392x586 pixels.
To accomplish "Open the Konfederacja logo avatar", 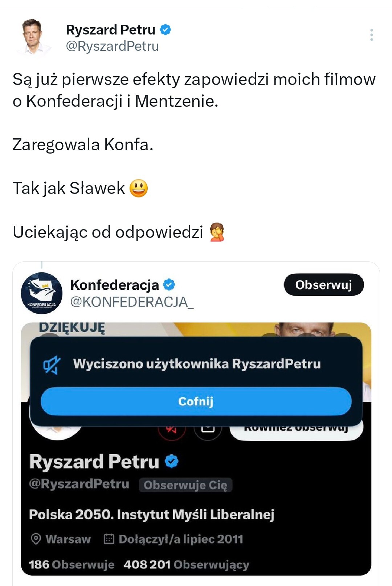I will point(42,293).
